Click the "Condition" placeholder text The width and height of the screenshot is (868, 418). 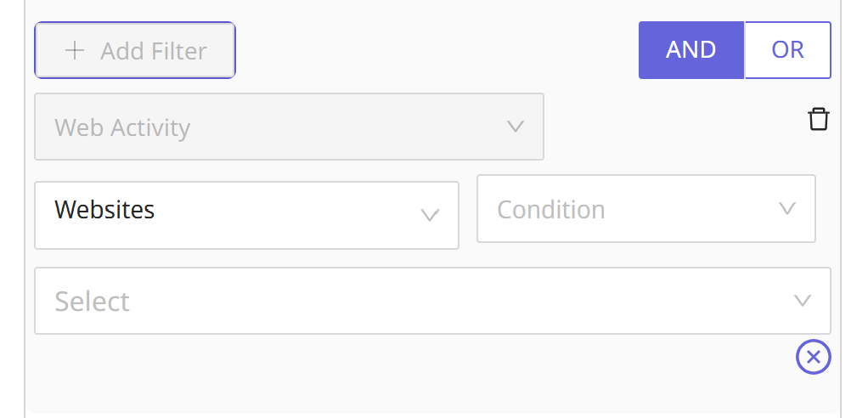(x=551, y=210)
